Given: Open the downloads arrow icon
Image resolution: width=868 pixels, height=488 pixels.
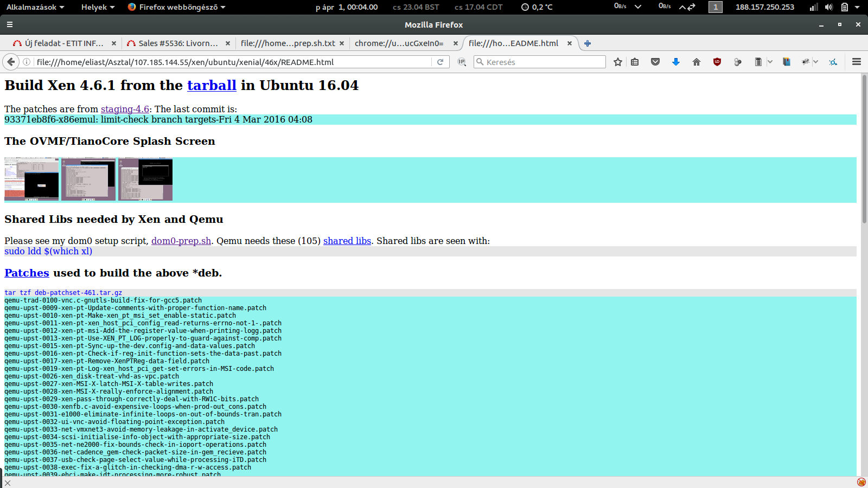Looking at the screenshot, I should click(x=676, y=62).
